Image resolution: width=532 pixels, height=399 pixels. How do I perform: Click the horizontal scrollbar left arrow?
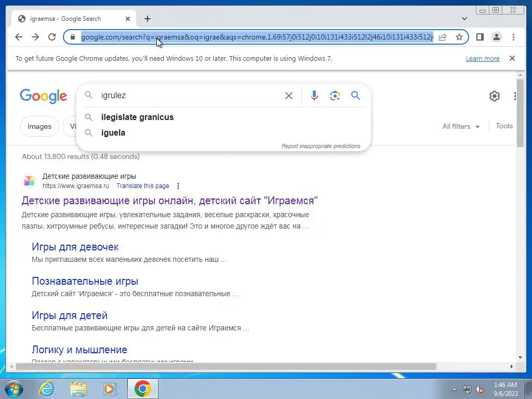(x=11, y=366)
